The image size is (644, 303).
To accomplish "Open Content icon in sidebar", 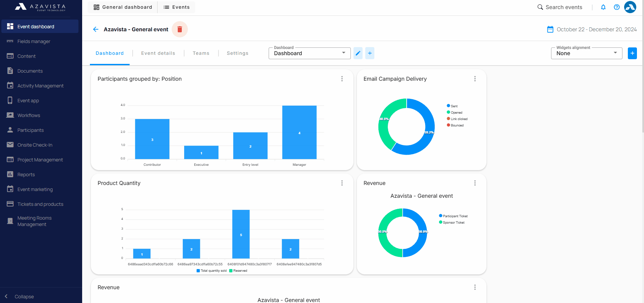I will 10,56.
